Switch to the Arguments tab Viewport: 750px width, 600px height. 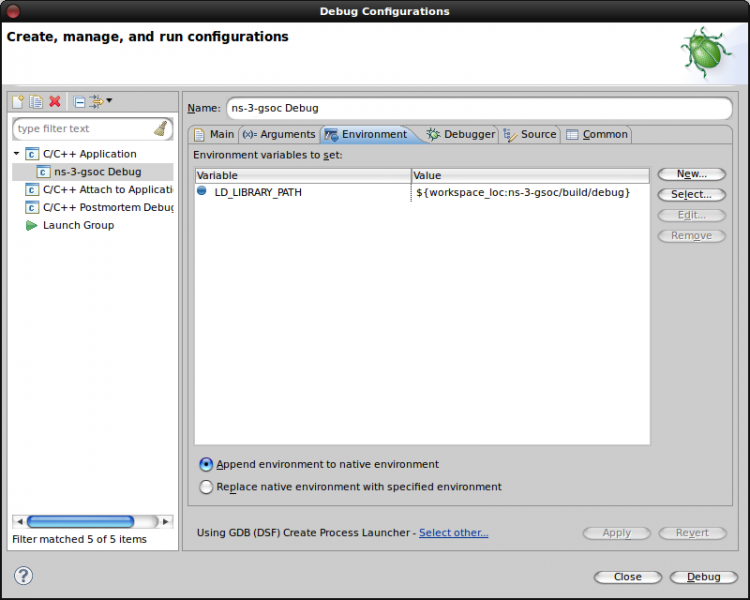click(279, 134)
